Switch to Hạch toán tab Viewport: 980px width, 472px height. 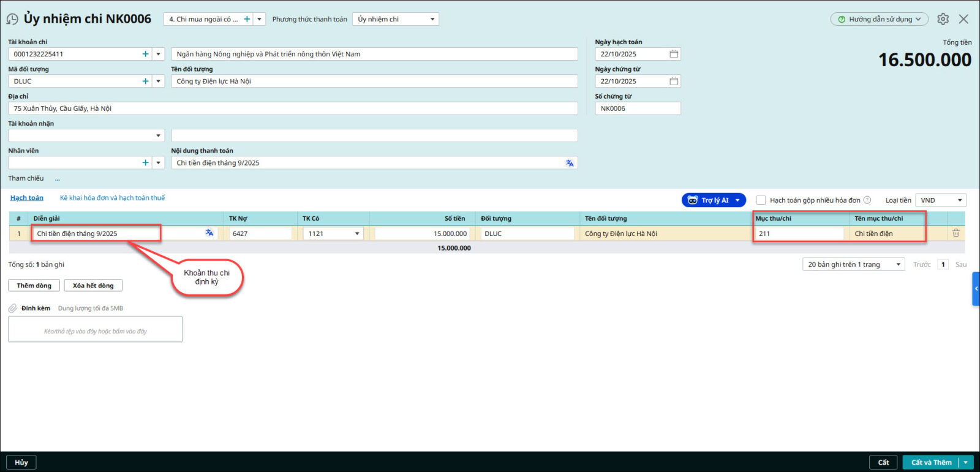(x=27, y=198)
